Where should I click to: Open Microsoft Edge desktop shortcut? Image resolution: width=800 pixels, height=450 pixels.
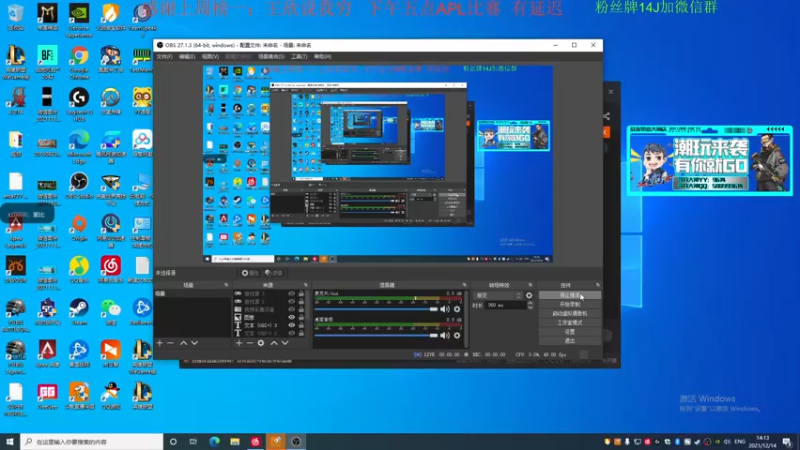pos(79,146)
